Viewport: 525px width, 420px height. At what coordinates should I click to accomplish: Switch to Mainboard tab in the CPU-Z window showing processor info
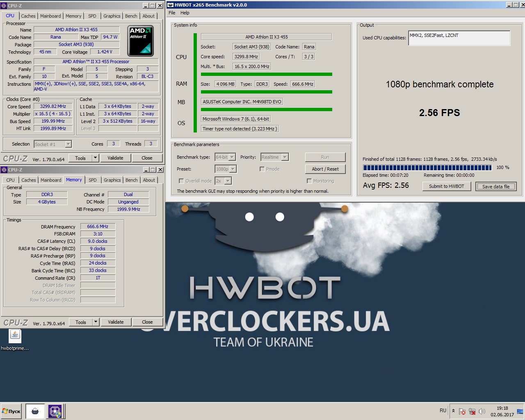[50, 16]
